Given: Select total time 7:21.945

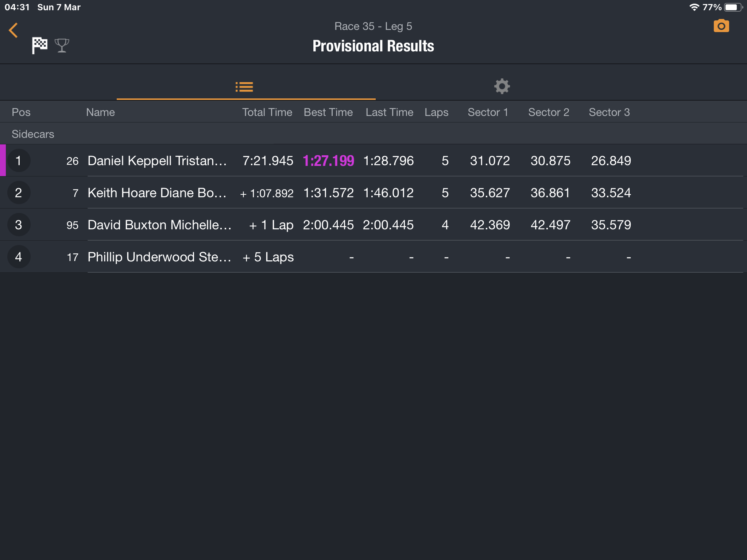Looking at the screenshot, I should (x=268, y=161).
